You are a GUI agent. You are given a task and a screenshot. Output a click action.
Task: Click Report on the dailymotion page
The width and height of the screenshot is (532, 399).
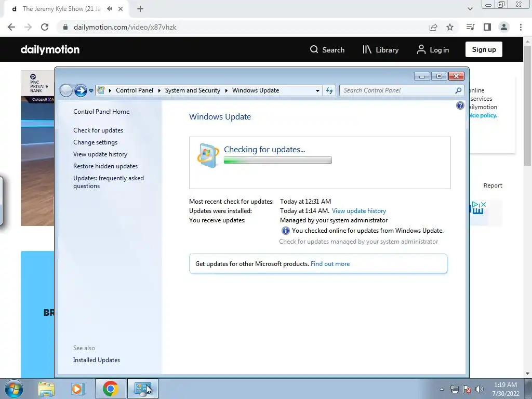(493, 185)
